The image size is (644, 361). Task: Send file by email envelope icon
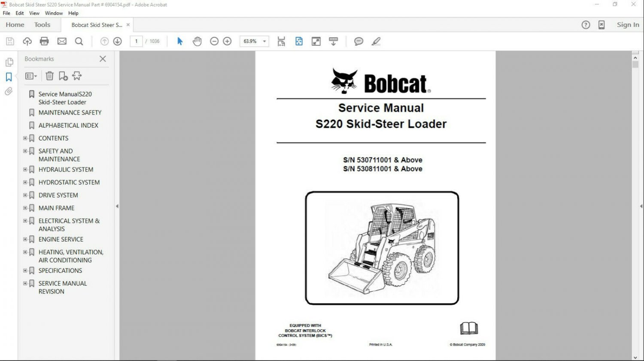pos(62,42)
